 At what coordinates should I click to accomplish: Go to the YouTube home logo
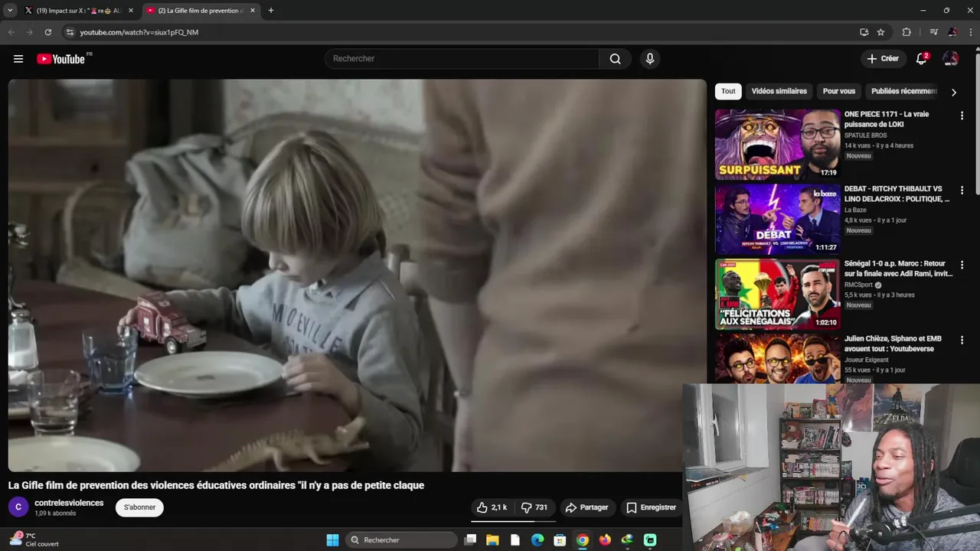pos(61,59)
